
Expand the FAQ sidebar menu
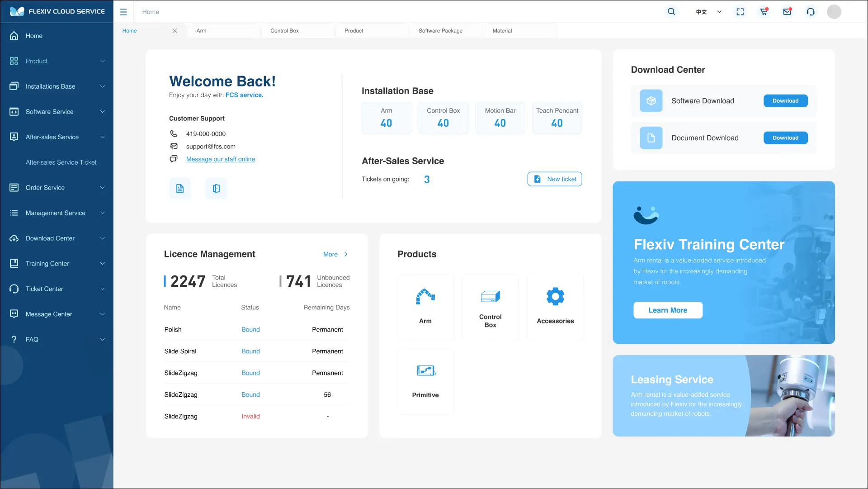57,339
